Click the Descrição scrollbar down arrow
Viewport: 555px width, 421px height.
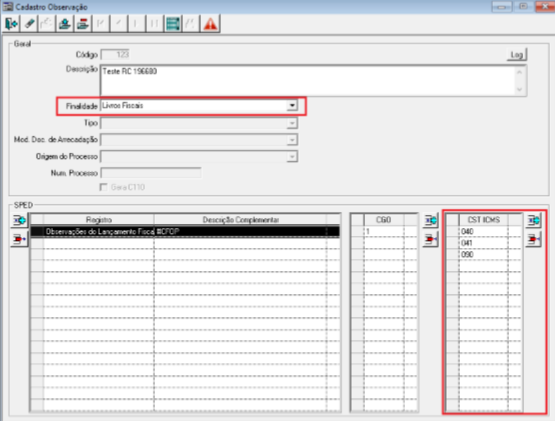(519, 89)
